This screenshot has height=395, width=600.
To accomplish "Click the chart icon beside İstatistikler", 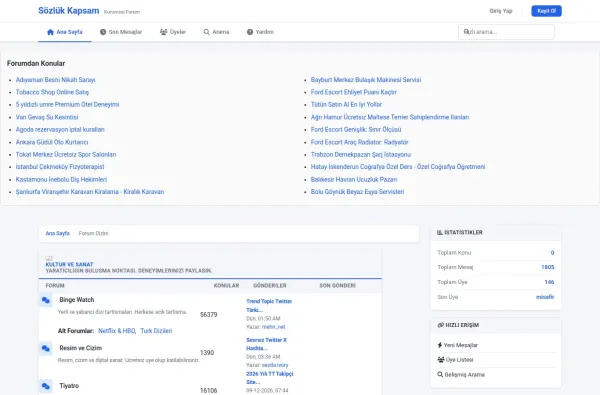I will click(440, 232).
